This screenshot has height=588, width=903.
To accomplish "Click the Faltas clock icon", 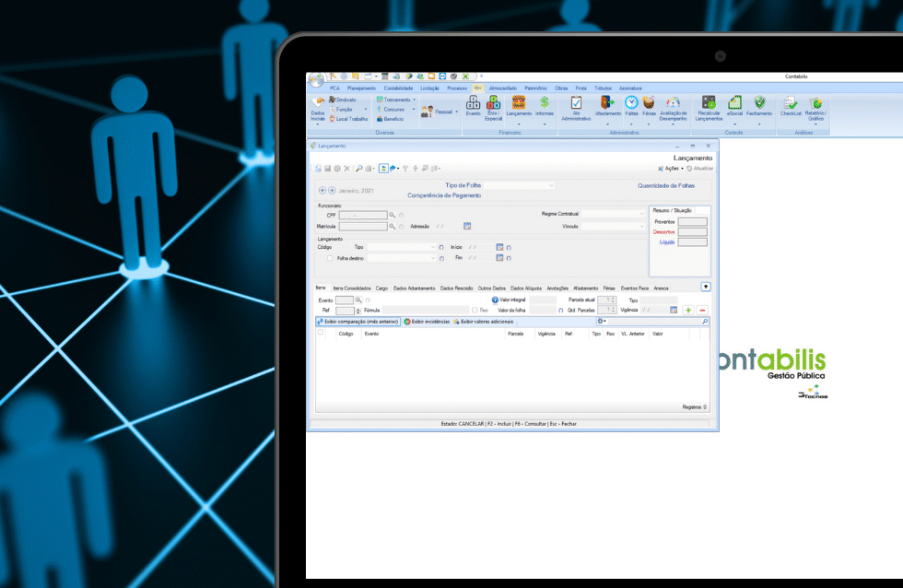I will [x=631, y=103].
